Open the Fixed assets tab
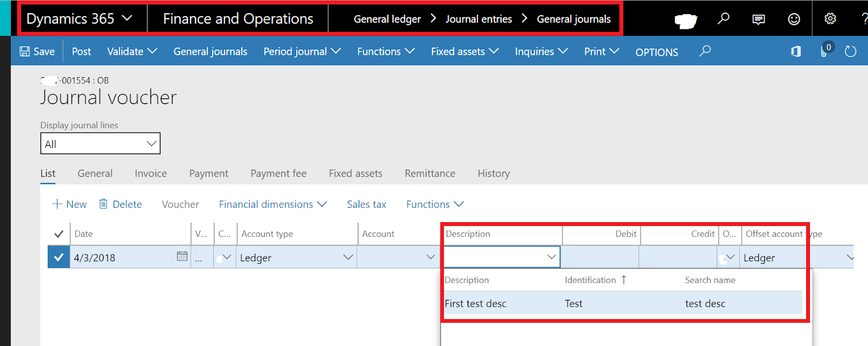Screen dimensions: 868x346 (355, 173)
